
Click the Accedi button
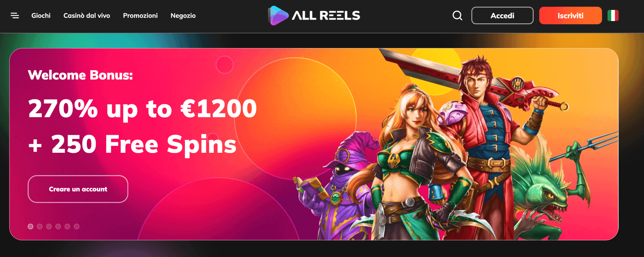[x=502, y=15]
